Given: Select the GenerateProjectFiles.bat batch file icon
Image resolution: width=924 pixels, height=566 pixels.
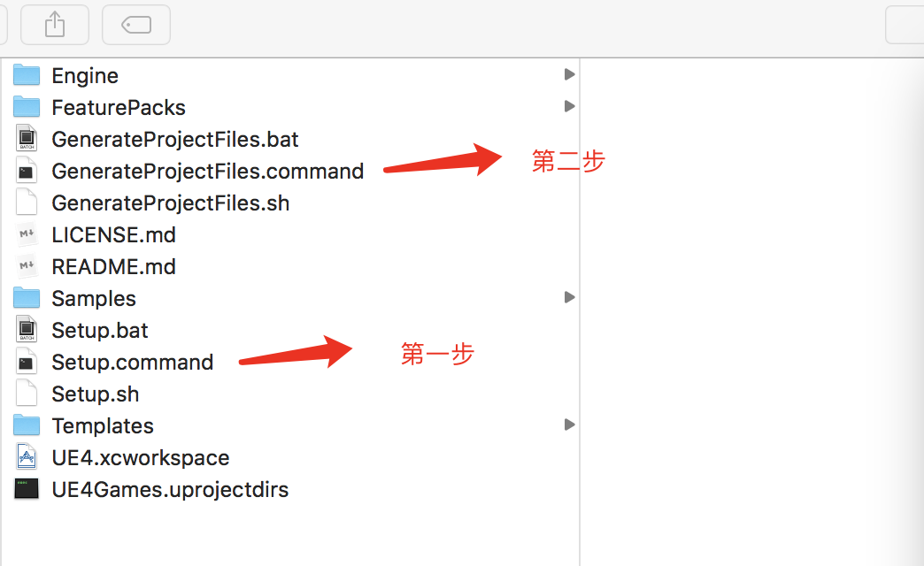Looking at the screenshot, I should click(x=27, y=139).
